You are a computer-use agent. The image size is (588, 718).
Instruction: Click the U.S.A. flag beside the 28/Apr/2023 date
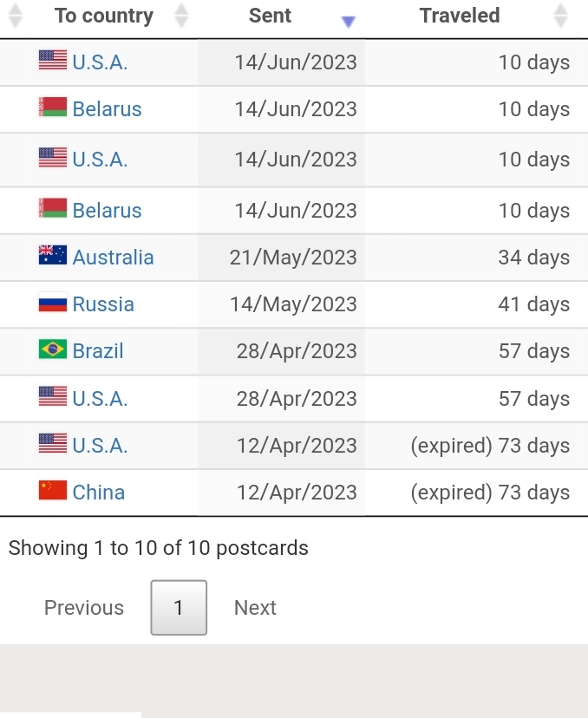click(x=53, y=396)
